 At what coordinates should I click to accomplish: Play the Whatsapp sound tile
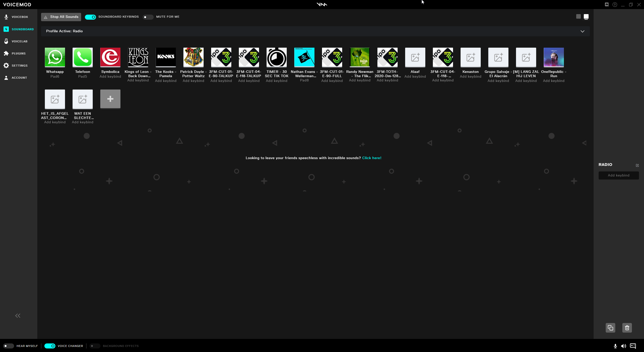point(55,57)
